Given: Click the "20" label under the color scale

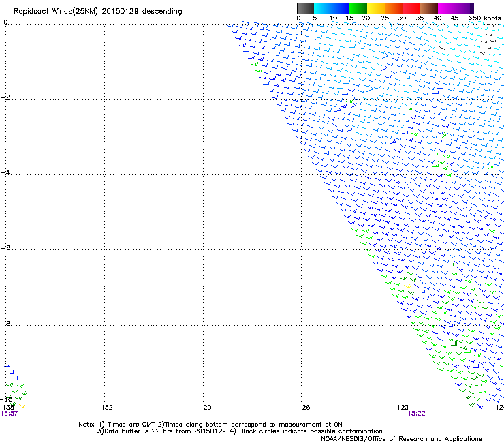Looking at the screenshot, I should click(366, 18).
